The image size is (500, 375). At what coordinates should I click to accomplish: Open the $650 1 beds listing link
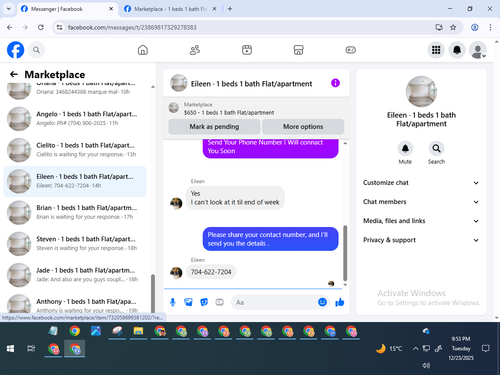coord(229,113)
